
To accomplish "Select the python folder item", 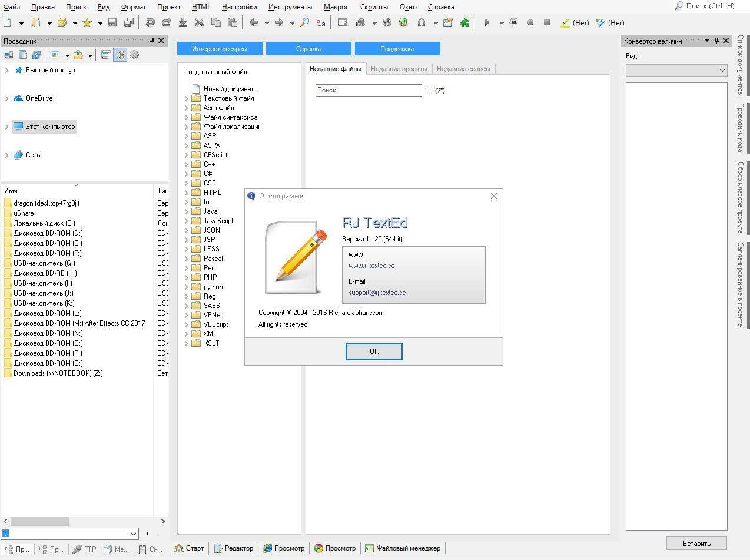I will (x=213, y=287).
